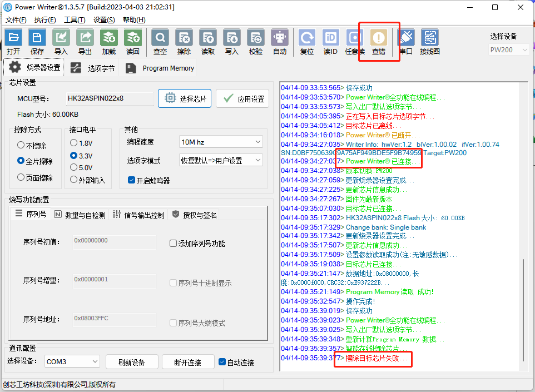Click the 读取 (Read) toolbar icon
The height and width of the screenshot is (392, 535).
(208, 42)
